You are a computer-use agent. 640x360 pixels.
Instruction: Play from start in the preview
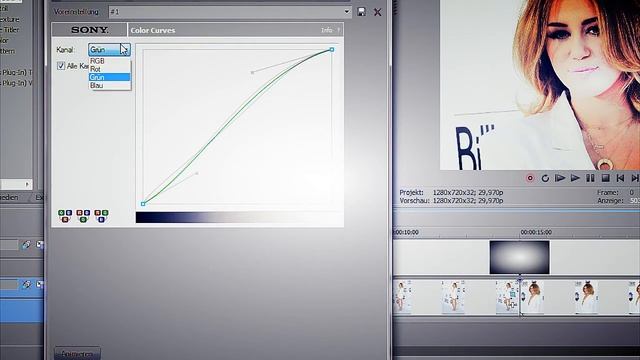pyautogui.click(x=560, y=178)
